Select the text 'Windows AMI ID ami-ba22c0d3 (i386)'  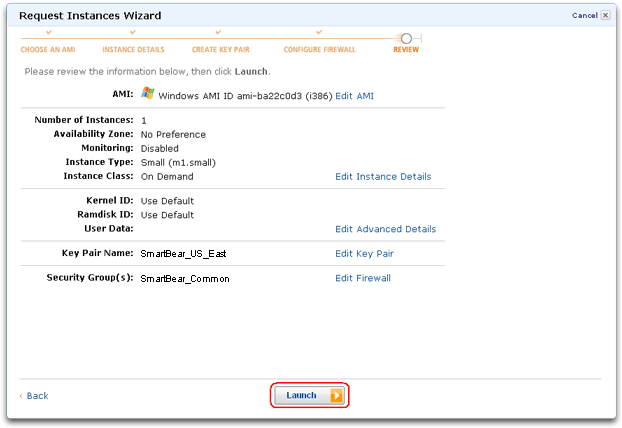(245, 96)
